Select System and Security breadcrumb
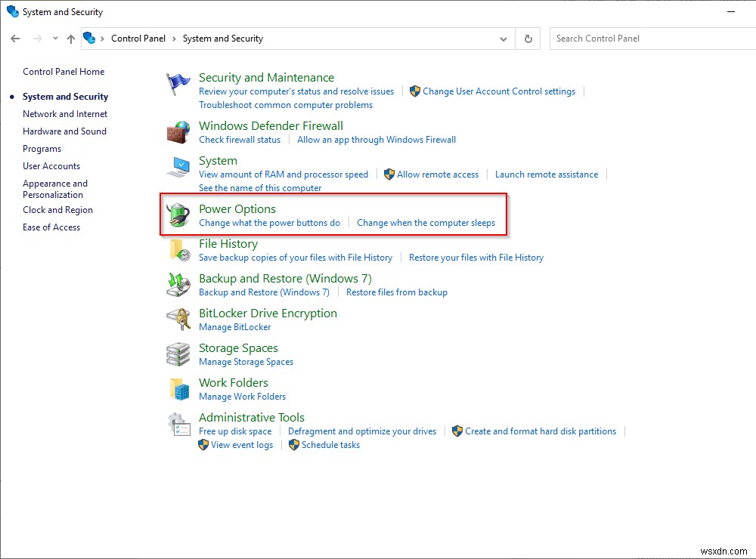Screen dimensions: 756x559 (x=223, y=39)
